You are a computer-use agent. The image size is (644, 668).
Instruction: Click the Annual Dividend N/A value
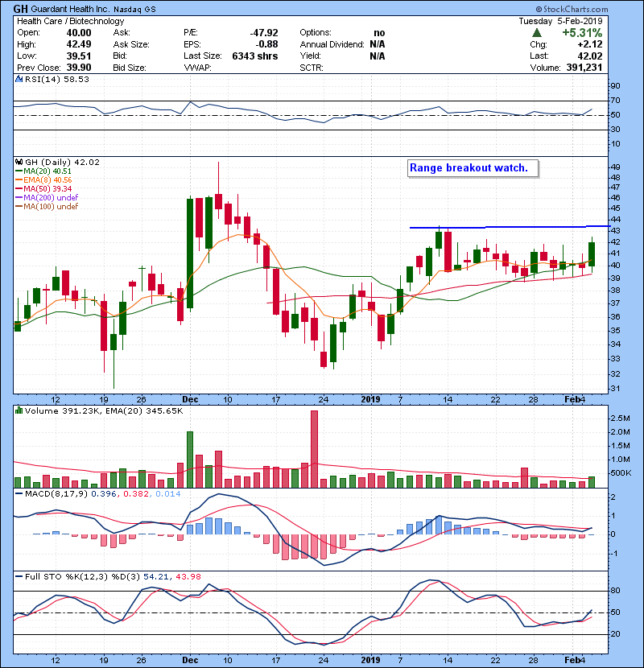coord(378,44)
